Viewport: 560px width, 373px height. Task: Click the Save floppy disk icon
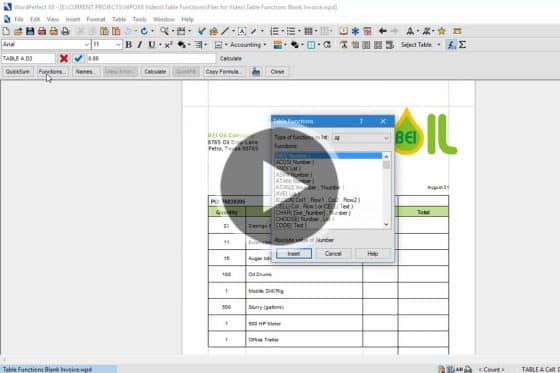coord(30,31)
